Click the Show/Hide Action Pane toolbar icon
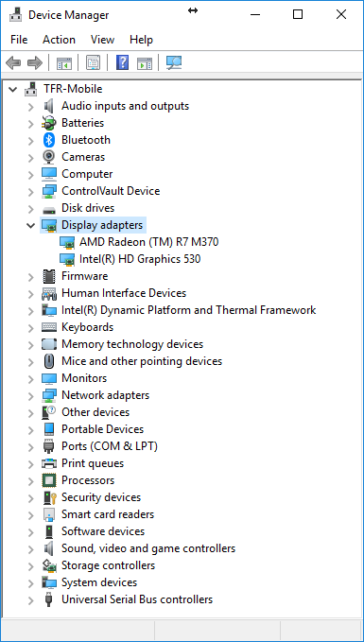Screen dimensions: 364x642 145,63
